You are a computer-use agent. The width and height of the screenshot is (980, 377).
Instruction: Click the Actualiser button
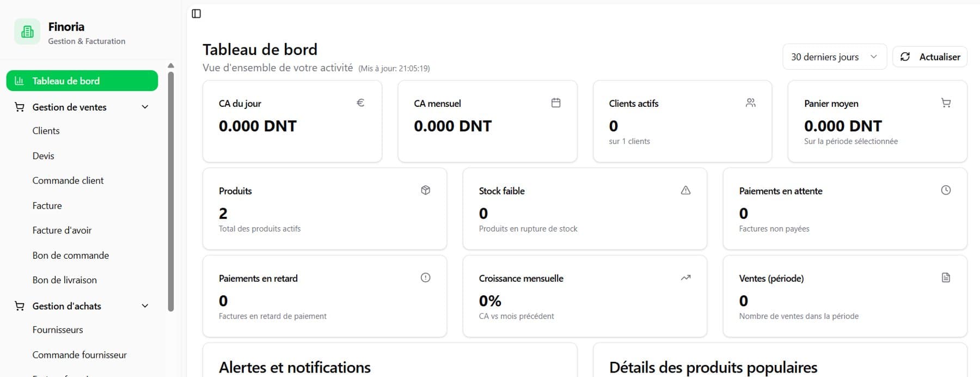pyautogui.click(x=930, y=57)
